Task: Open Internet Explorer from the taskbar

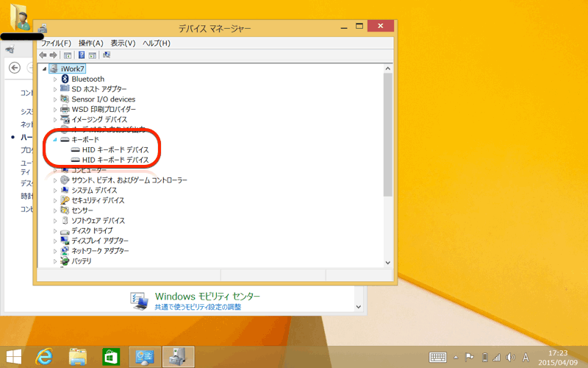Action: tap(43, 357)
